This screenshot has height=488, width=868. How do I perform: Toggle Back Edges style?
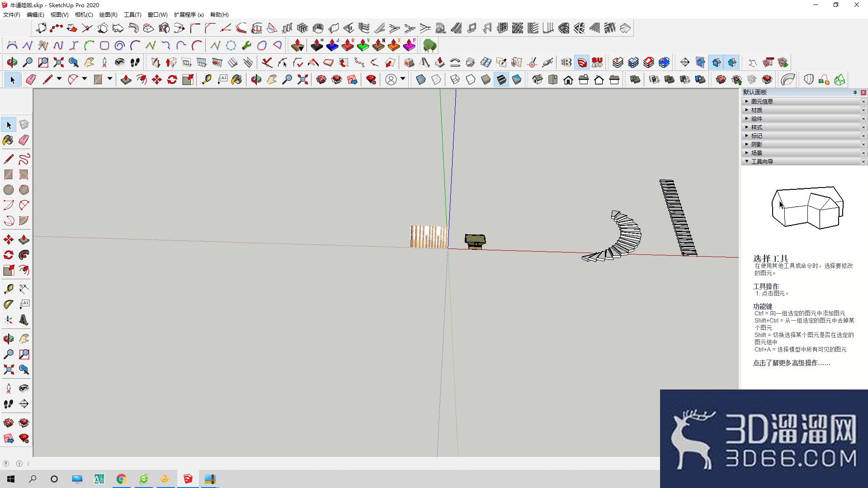[436, 80]
